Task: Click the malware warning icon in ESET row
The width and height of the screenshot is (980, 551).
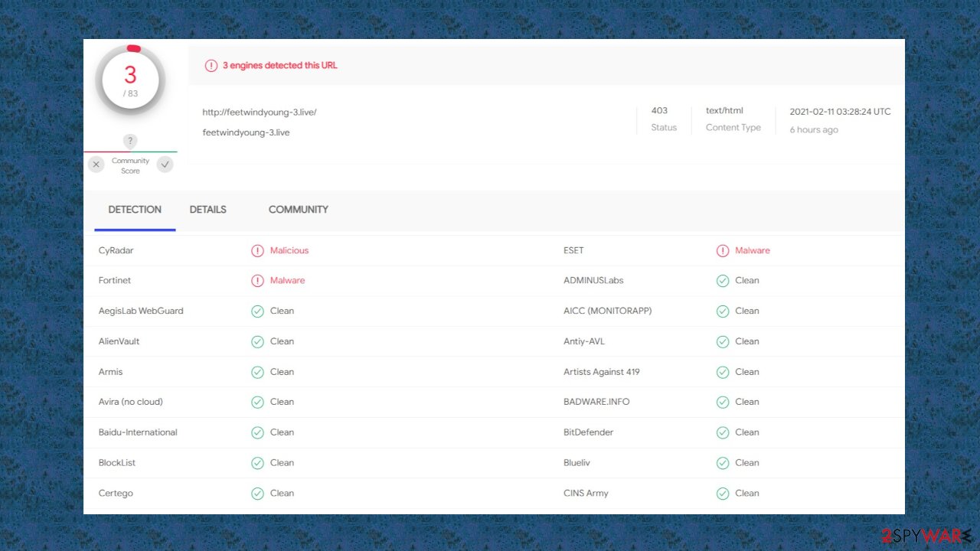Action: coord(723,251)
